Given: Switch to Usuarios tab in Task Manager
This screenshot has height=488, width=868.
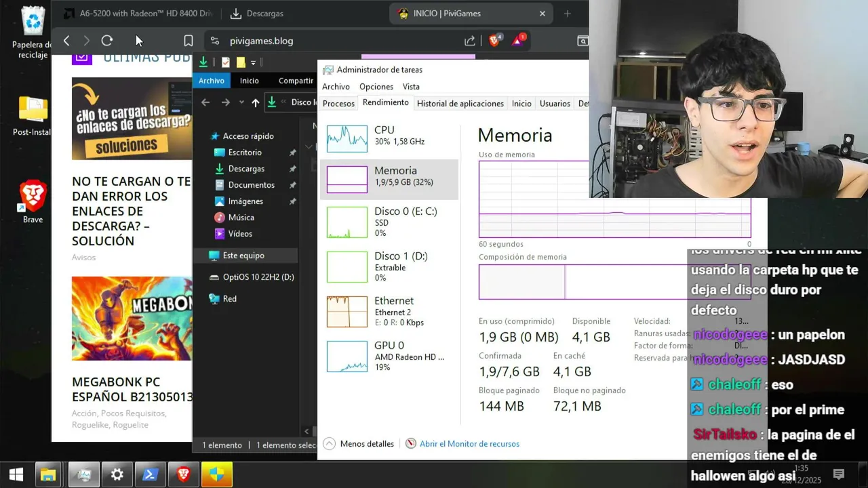Looking at the screenshot, I should coord(555,104).
